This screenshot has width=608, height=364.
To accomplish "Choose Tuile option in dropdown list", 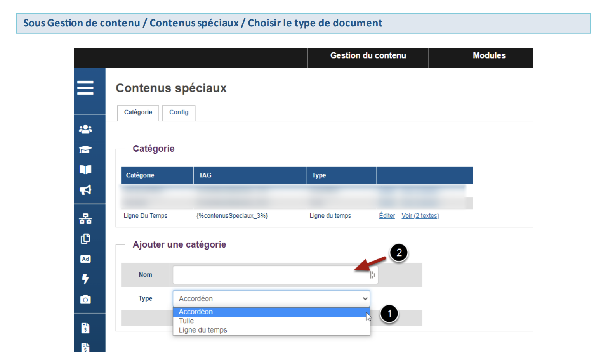I will pyautogui.click(x=271, y=321).
